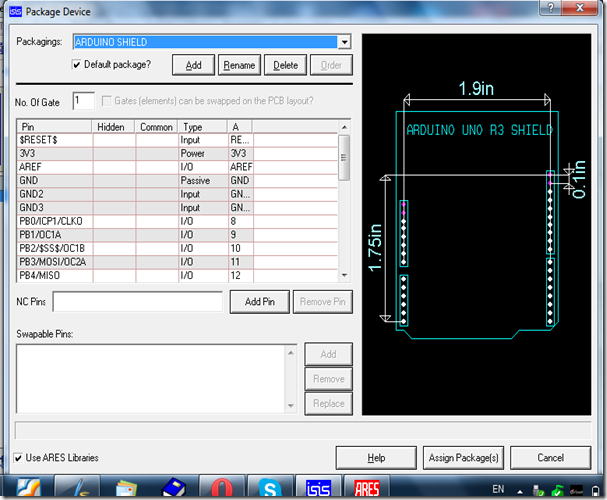Click the Power type cell

click(x=203, y=154)
